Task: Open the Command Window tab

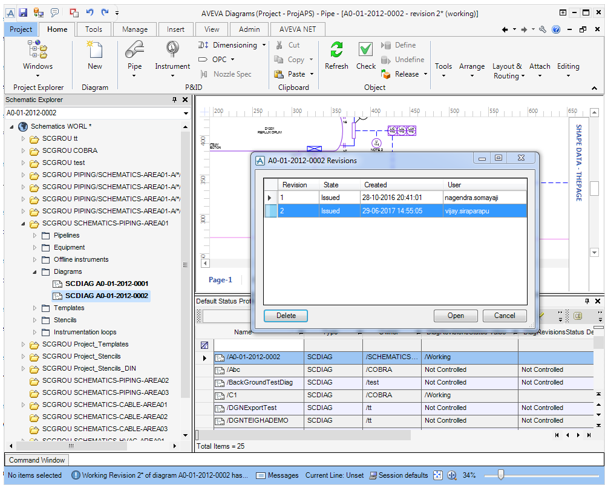Action: (37, 460)
